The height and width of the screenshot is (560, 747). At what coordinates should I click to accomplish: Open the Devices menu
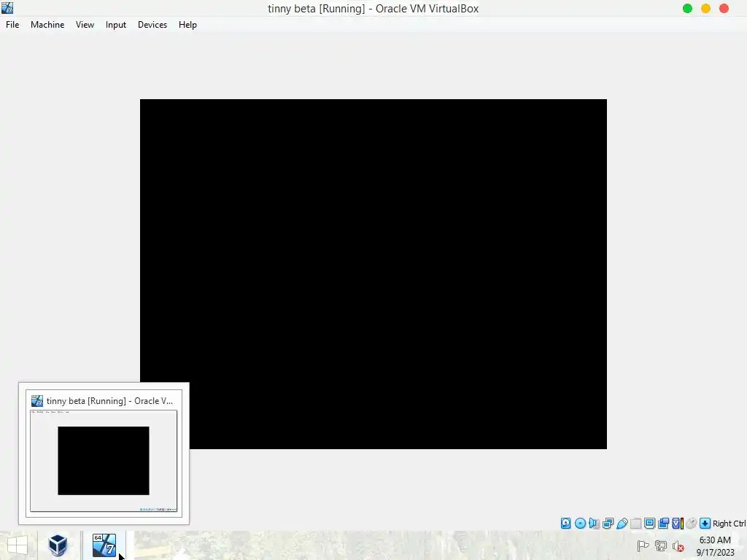[x=152, y=25]
